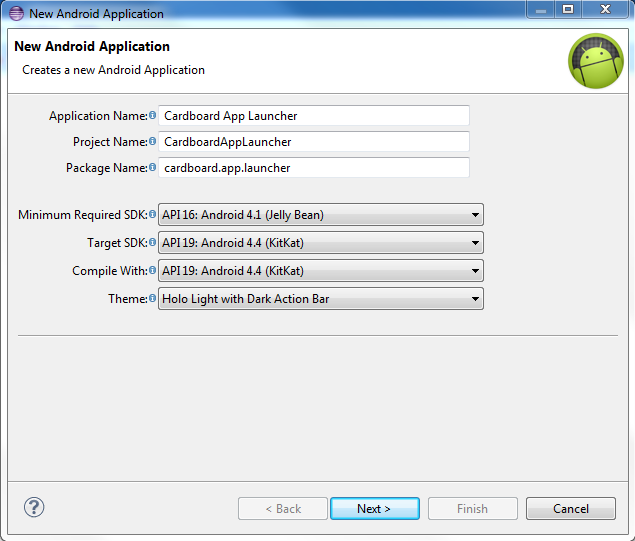The width and height of the screenshot is (635, 541).
Task: Click the Finish button
Action: [x=472, y=509]
